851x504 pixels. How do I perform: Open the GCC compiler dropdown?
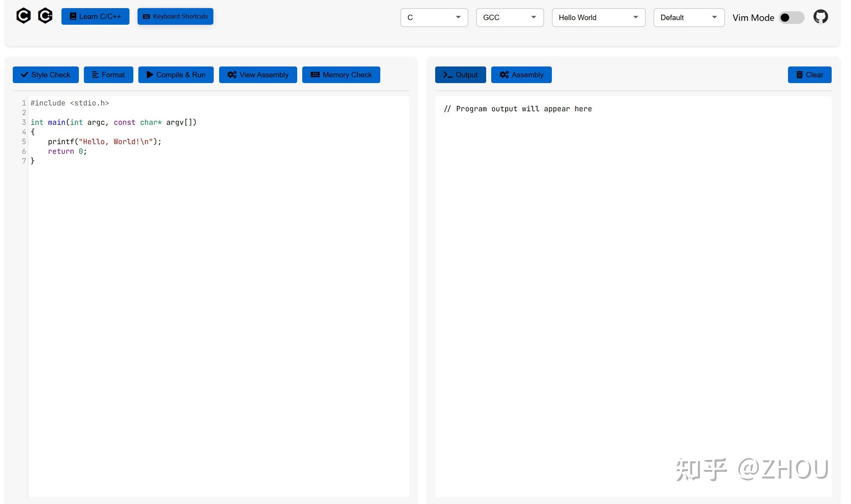coord(510,18)
